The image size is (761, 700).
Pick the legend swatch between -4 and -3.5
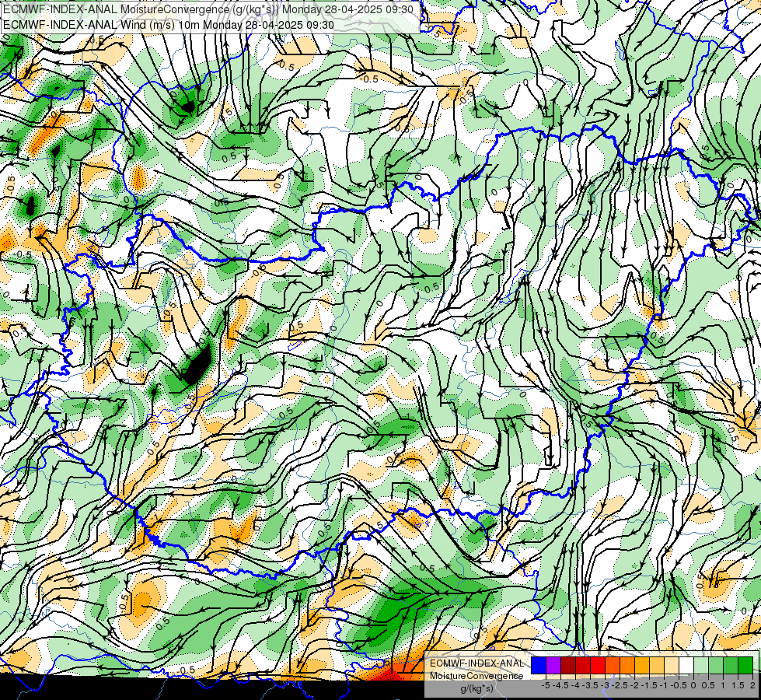coord(583,665)
